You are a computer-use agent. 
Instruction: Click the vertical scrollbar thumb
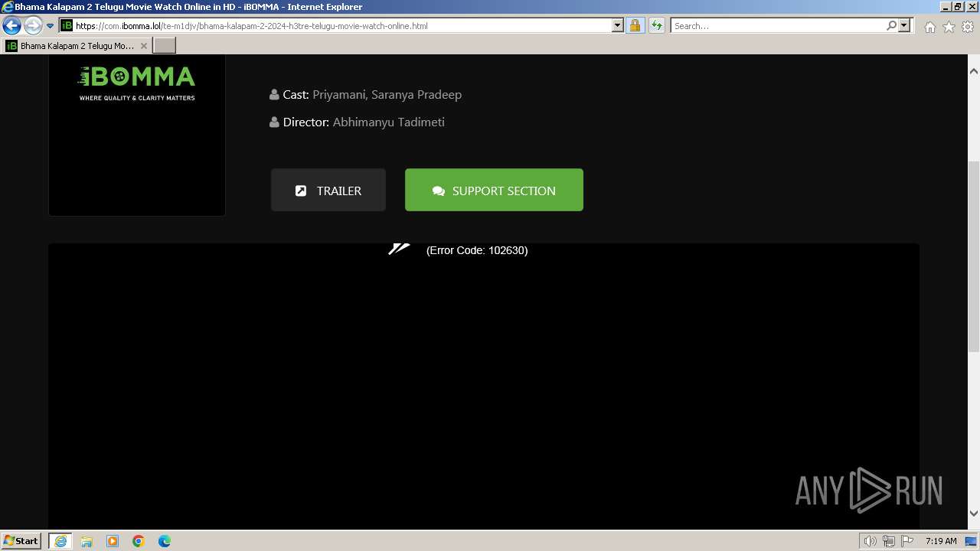click(x=974, y=256)
